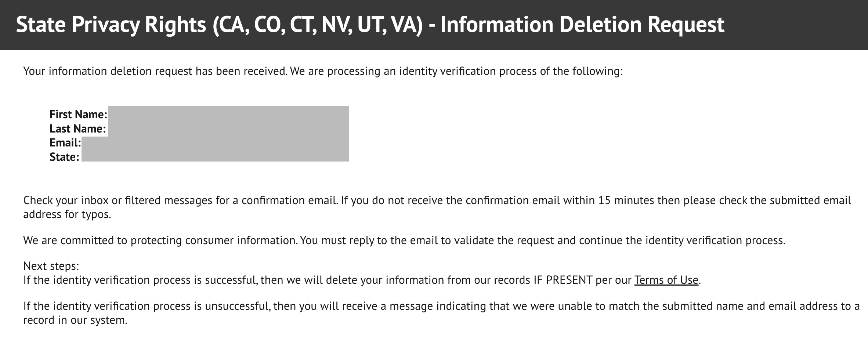Viewport: 868px width, 337px height.
Task: Open the Terms of Use link
Action: [666, 280]
